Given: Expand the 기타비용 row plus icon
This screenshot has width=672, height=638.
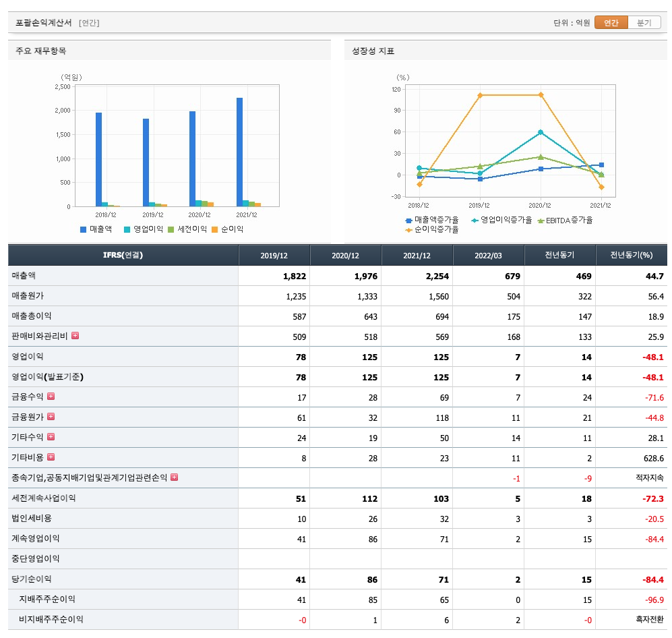Looking at the screenshot, I should 51,457.
